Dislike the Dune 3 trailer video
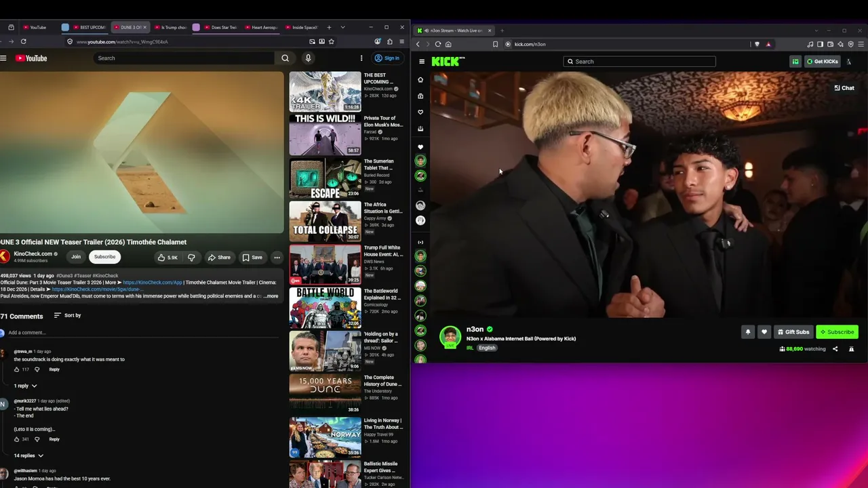The height and width of the screenshot is (488, 868). click(191, 258)
